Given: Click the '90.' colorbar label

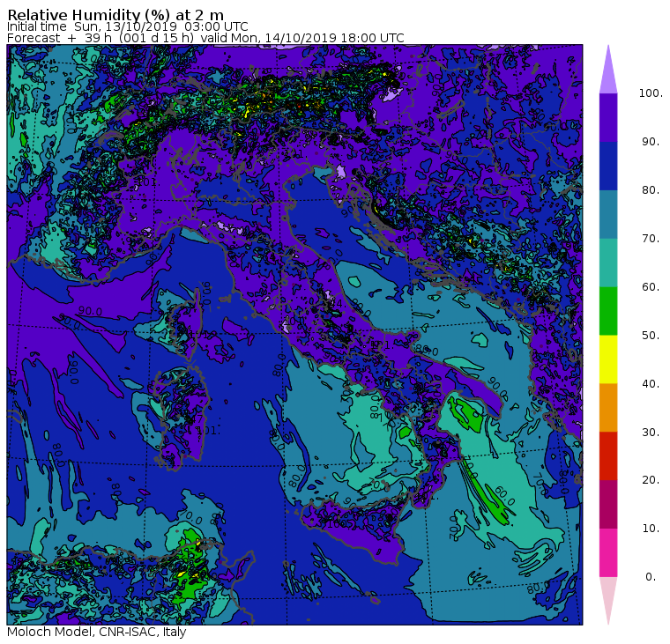Looking at the screenshot, I should coord(651,142).
